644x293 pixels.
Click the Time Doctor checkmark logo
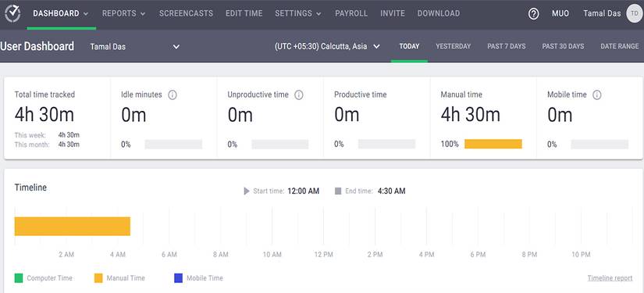tap(12, 13)
